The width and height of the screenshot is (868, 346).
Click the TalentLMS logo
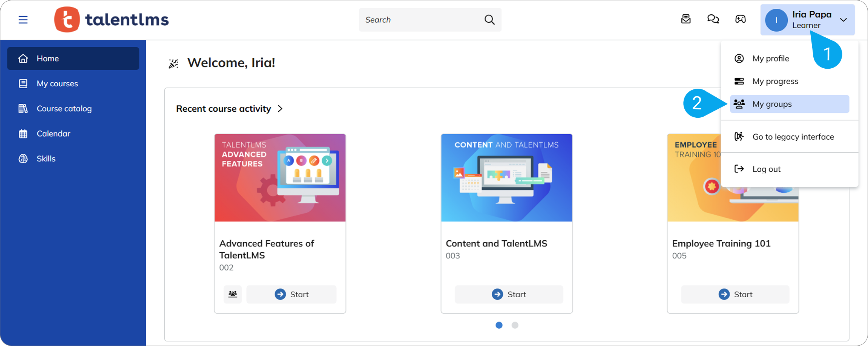(x=112, y=20)
